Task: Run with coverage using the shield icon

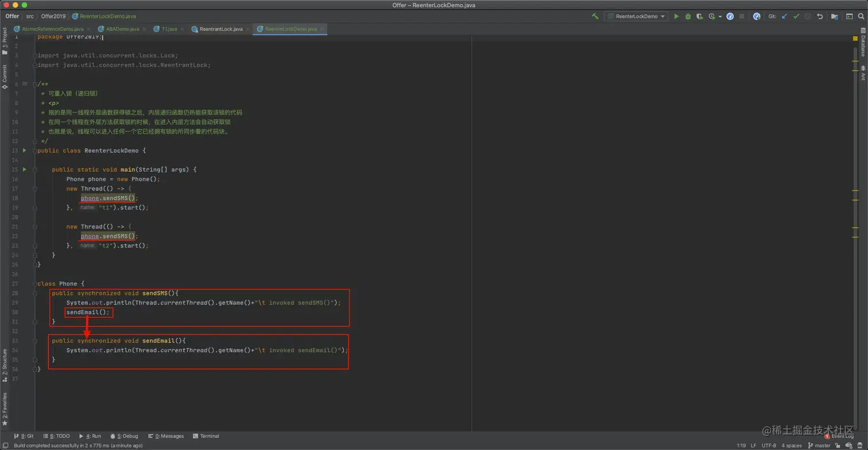Action: tap(699, 16)
